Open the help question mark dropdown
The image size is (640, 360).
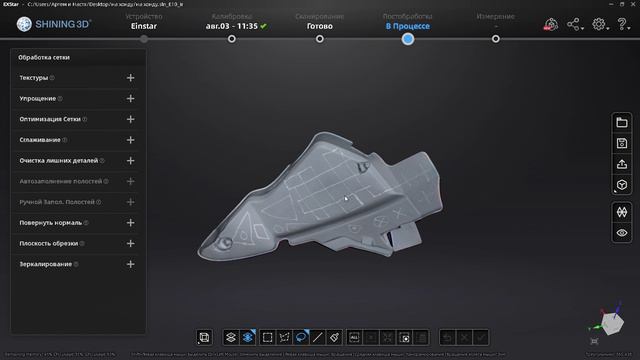623,24
